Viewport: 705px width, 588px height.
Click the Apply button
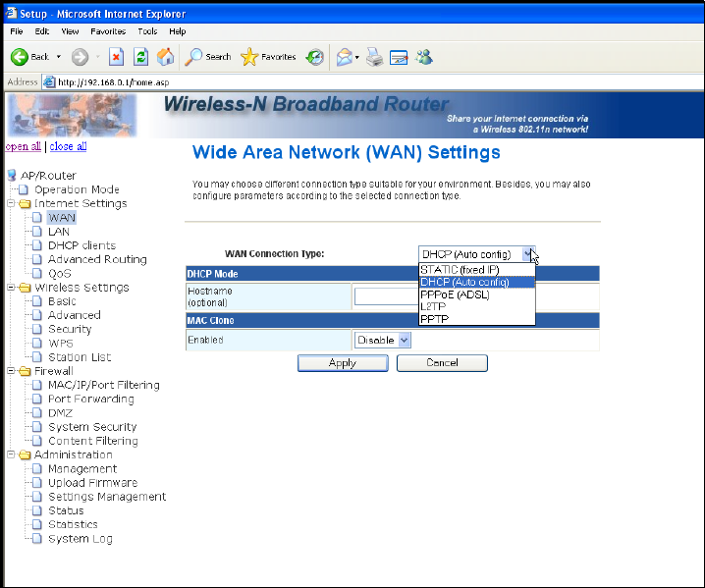coord(343,363)
